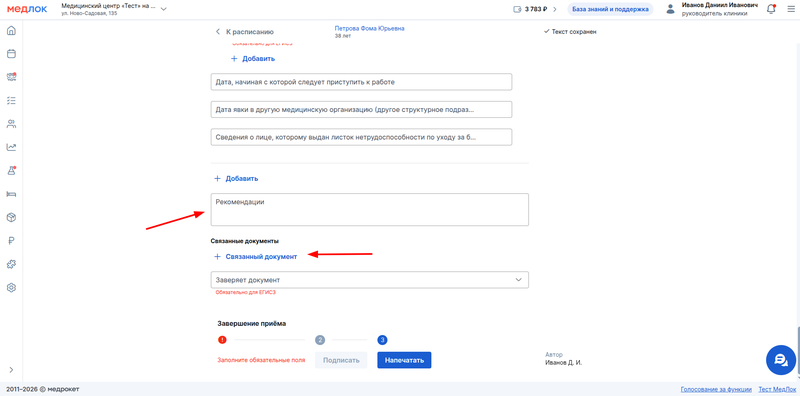Open the task checklist icon in sidebar

(11, 101)
